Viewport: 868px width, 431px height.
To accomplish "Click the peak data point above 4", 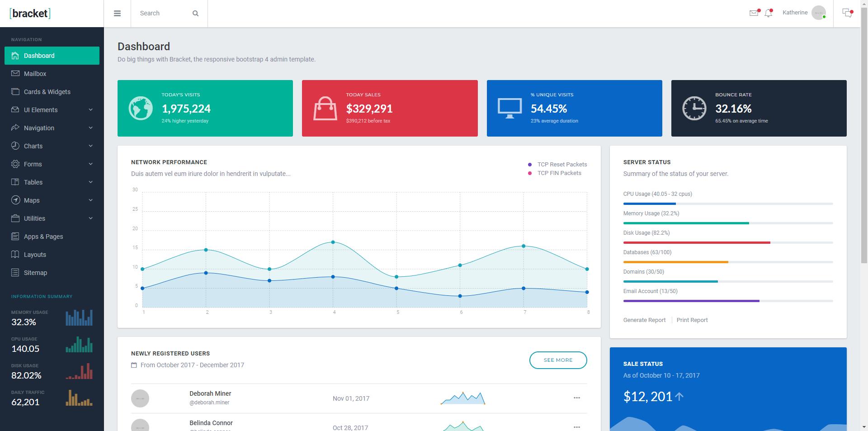I will point(333,242).
